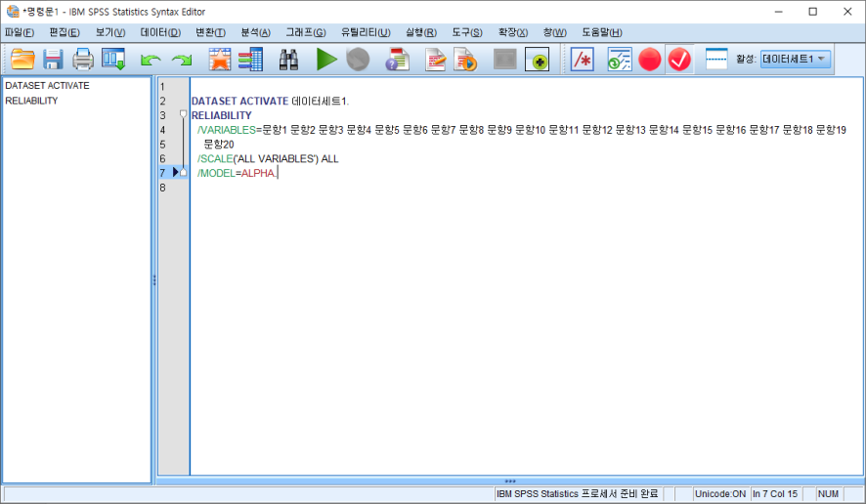Click DATASET ACTIVATE command in editor
This screenshot has height=504, width=866.
[x=239, y=101]
